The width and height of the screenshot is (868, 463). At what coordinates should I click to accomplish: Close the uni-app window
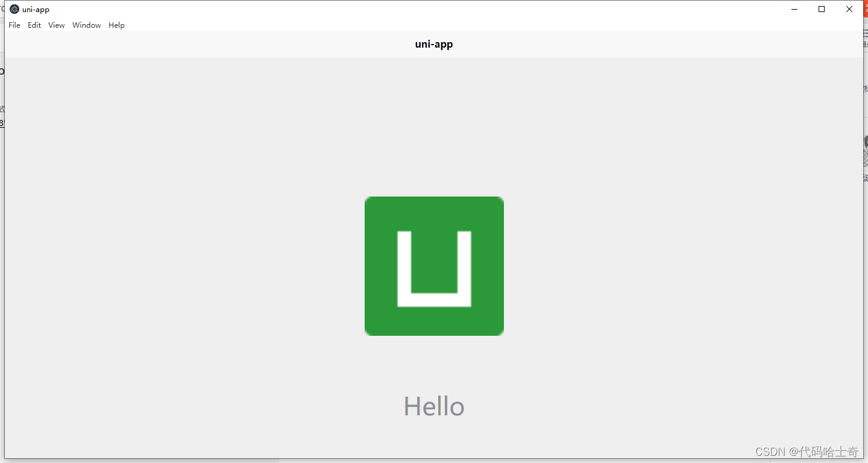coord(849,9)
